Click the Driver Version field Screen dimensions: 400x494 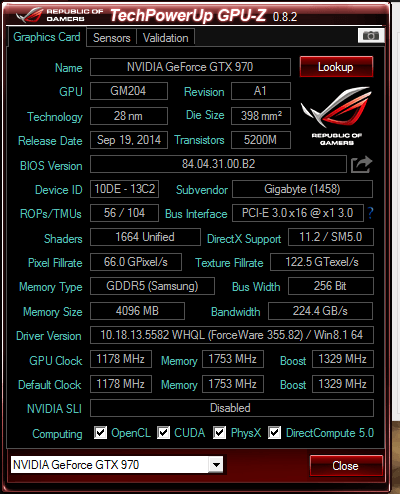click(x=232, y=335)
